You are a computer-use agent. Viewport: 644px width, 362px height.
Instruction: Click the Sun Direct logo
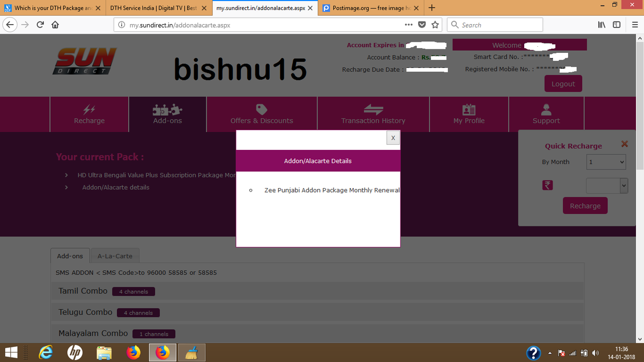click(x=85, y=61)
